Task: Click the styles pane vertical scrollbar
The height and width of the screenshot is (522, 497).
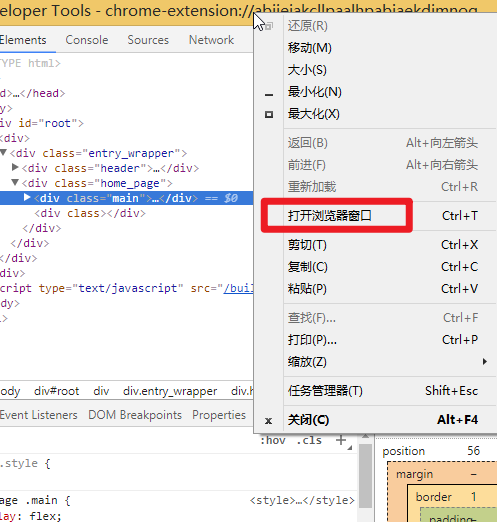Action: pyautogui.click(x=365, y=475)
